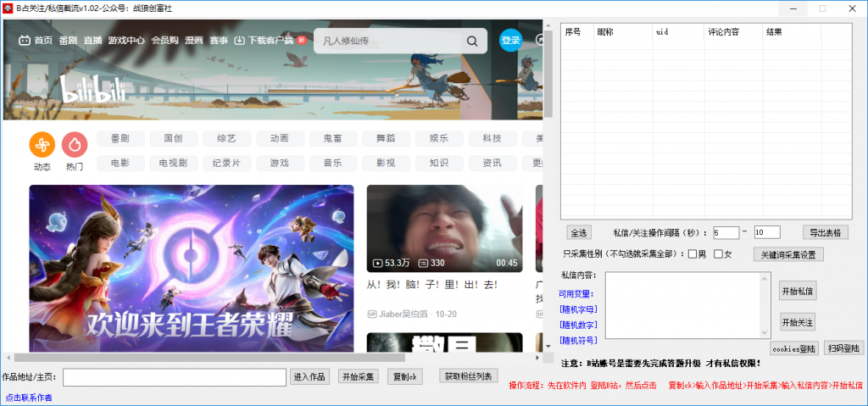
Task: Click the 开始关注 button
Action: pos(797,321)
